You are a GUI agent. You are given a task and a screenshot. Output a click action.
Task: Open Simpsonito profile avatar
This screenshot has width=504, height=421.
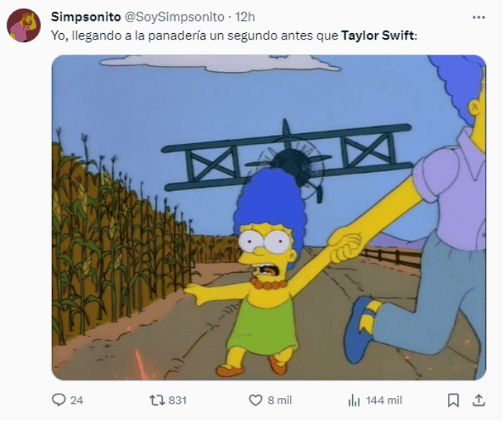pos(24,25)
